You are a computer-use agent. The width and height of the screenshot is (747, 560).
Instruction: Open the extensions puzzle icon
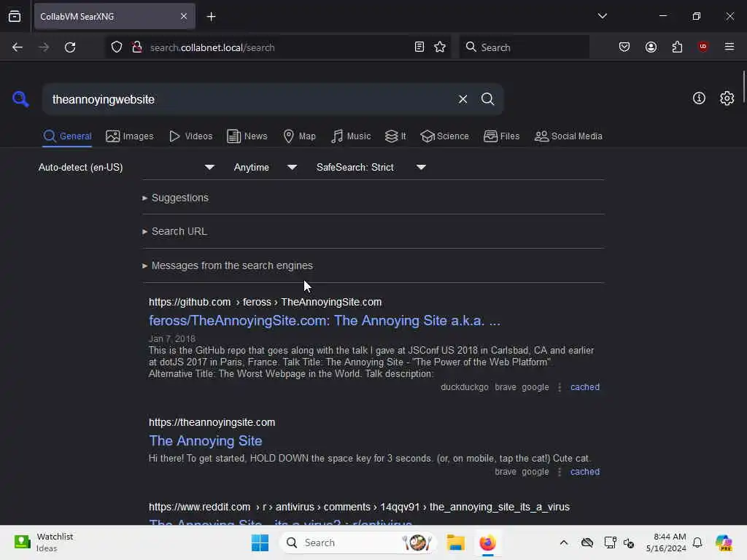click(x=677, y=47)
